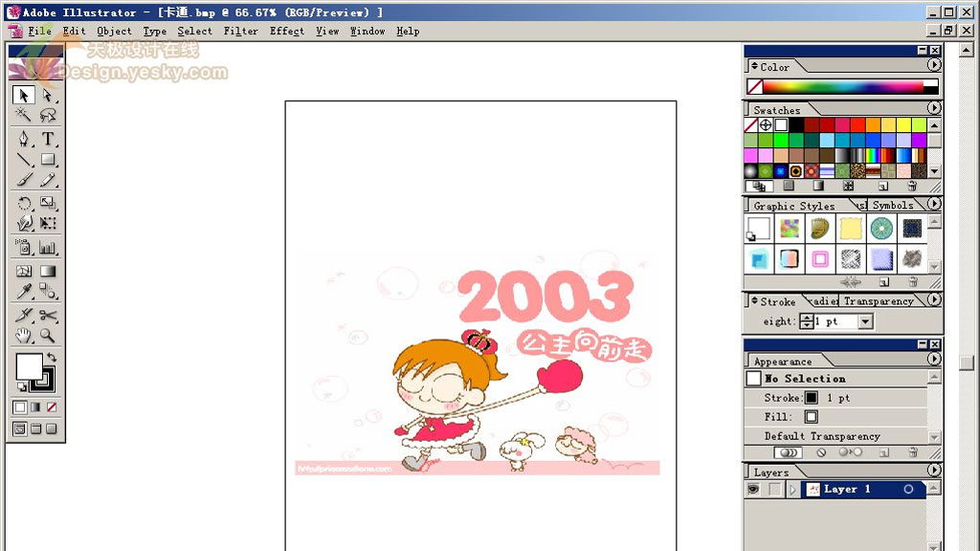Choose the Scissors tool
The width and height of the screenshot is (980, 551).
click(48, 315)
